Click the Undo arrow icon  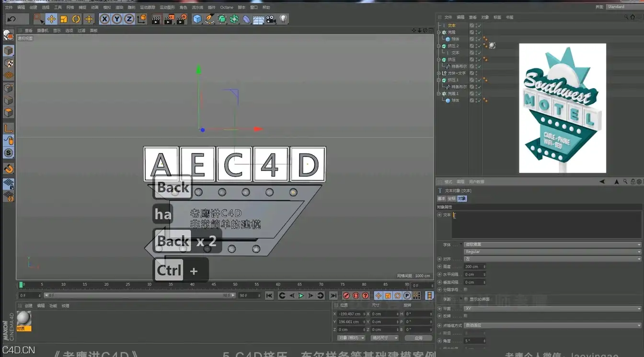(x=11, y=19)
